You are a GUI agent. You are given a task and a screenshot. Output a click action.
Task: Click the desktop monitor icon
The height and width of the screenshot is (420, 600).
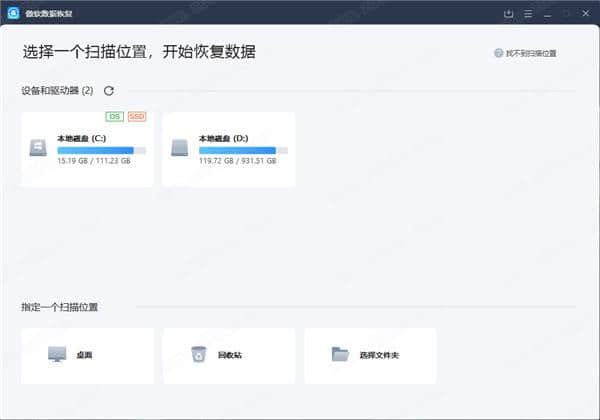click(x=57, y=354)
